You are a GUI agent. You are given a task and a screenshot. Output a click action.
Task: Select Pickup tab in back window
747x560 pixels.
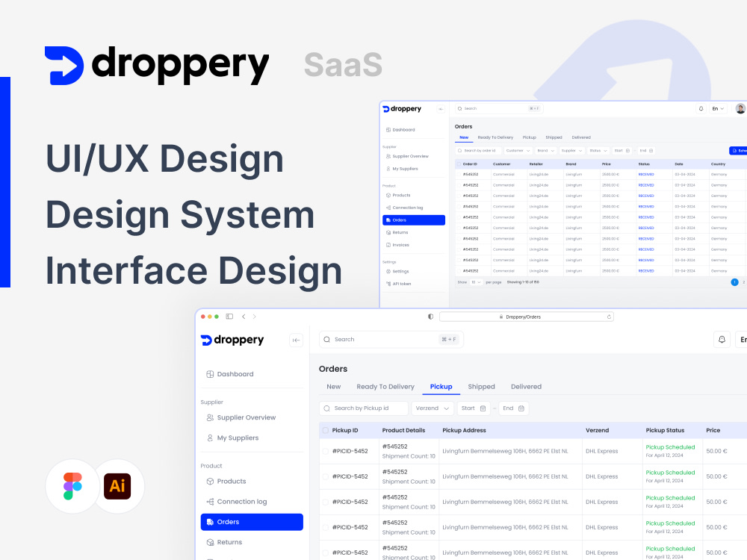[530, 137]
